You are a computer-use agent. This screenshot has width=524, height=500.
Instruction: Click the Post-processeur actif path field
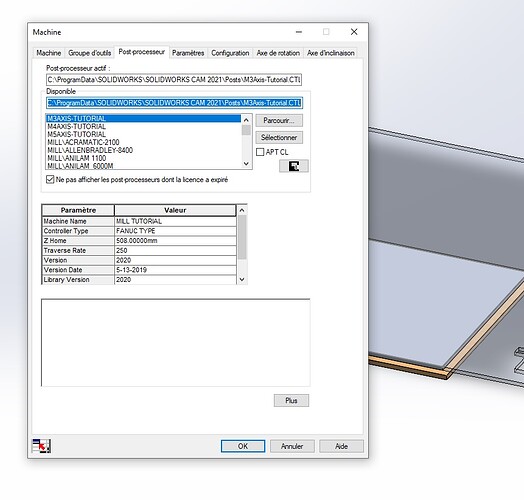[174, 80]
